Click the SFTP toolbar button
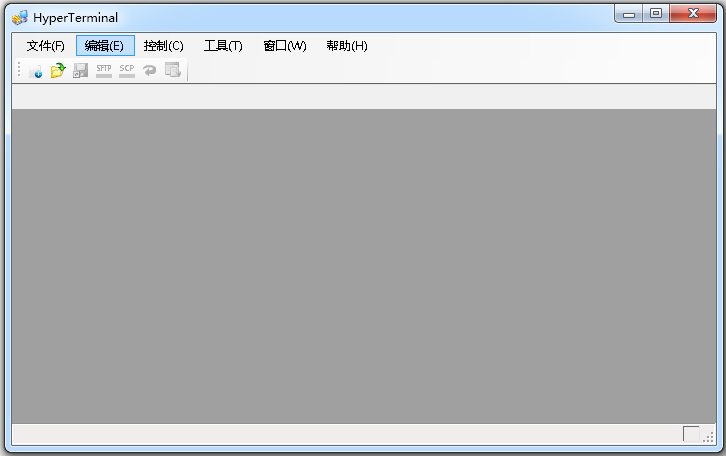 tap(104, 70)
